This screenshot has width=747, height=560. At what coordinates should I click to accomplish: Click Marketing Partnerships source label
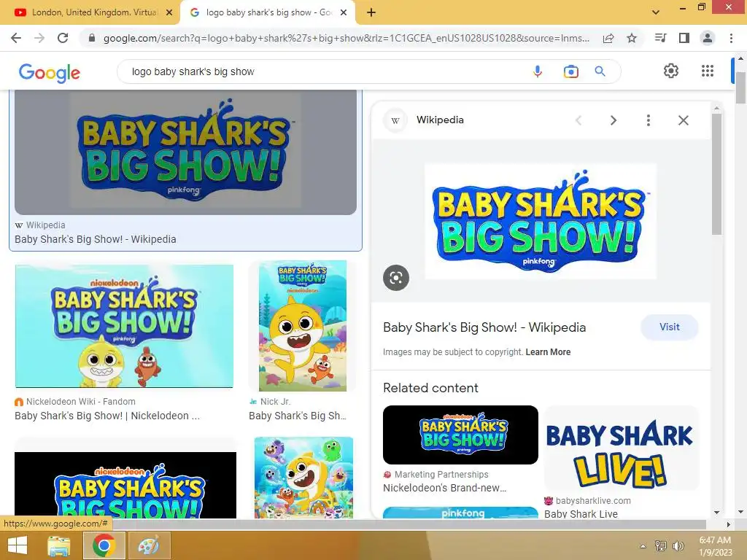click(441, 474)
